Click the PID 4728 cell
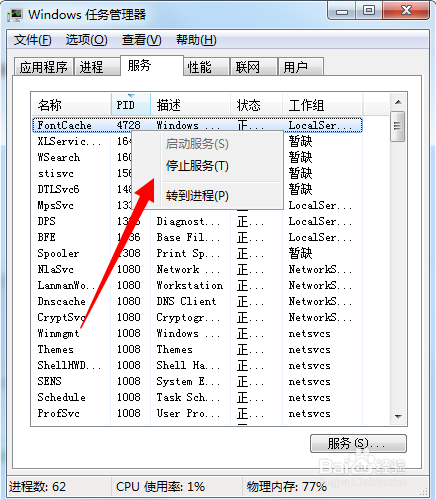436x500 pixels. tap(129, 125)
